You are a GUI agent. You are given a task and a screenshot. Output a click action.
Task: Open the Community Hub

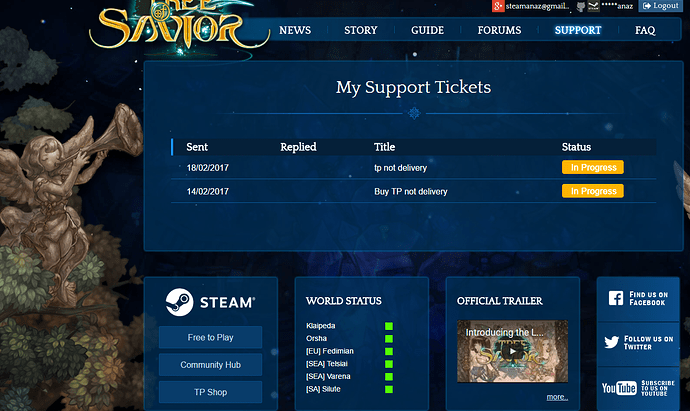coord(210,365)
